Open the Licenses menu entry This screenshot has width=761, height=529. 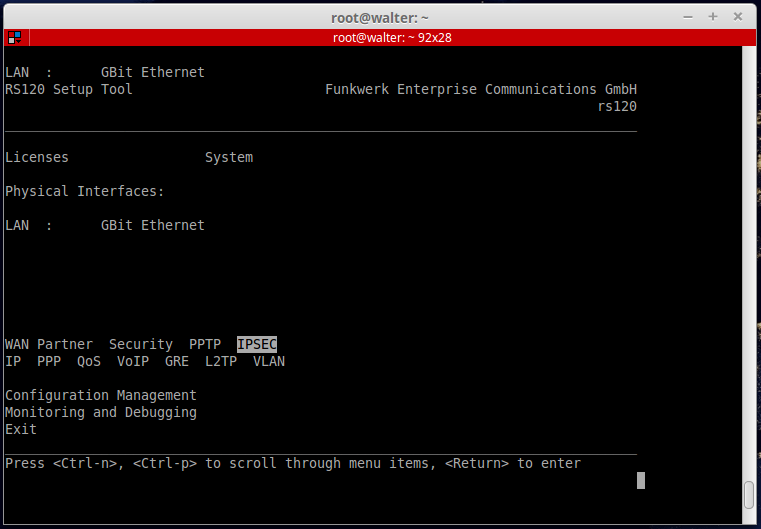pyautogui.click(x=37, y=157)
